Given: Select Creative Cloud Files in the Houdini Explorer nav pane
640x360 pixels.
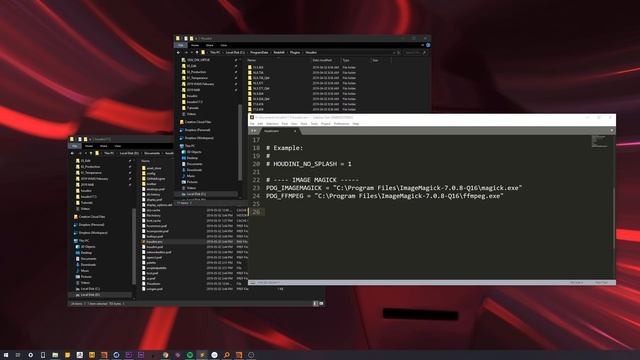Looking at the screenshot, I should 195,122.
